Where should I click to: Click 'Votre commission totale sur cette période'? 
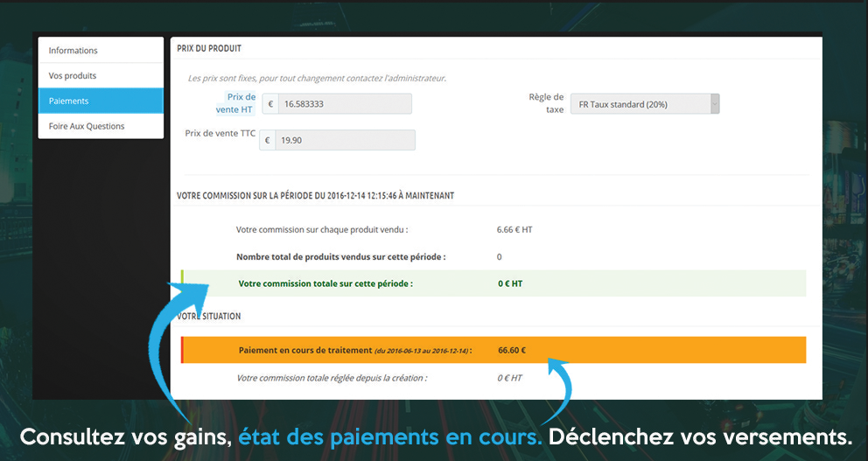325,284
